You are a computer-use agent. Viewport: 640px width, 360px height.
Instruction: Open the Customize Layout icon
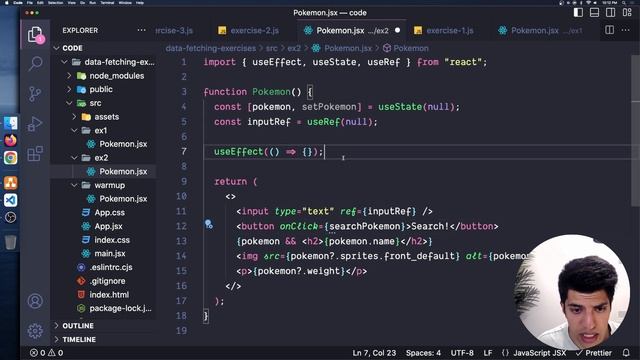click(x=627, y=13)
